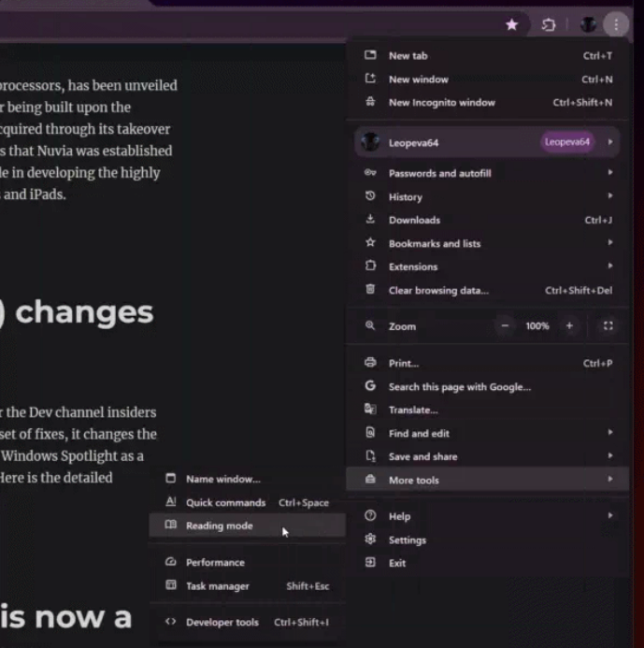The image size is (644, 648).
Task: Open Developer tools entry
Action: point(247,622)
